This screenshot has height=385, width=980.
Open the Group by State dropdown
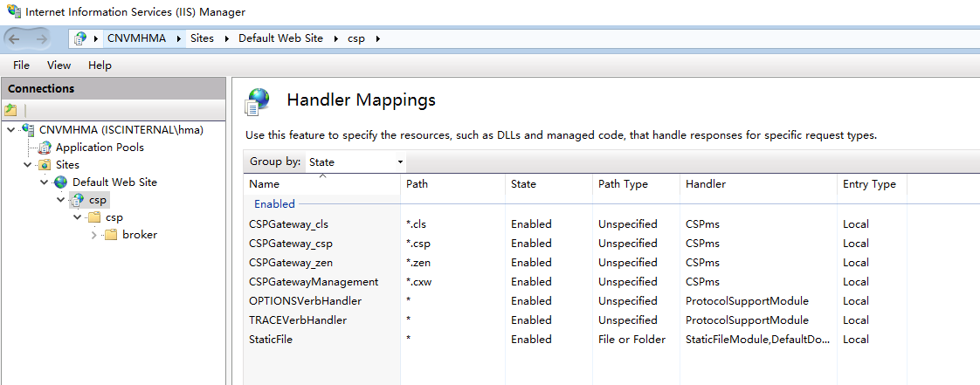(x=355, y=162)
